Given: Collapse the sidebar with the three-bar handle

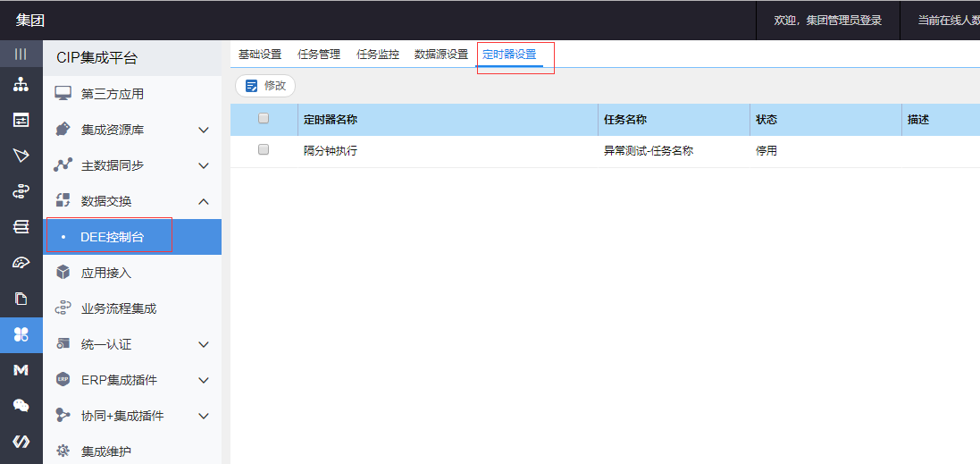Looking at the screenshot, I should coord(21,54).
